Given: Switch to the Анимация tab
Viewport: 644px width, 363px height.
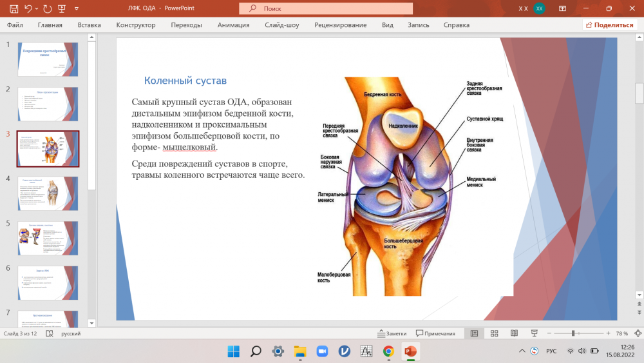Looking at the screenshot, I should pyautogui.click(x=233, y=25).
